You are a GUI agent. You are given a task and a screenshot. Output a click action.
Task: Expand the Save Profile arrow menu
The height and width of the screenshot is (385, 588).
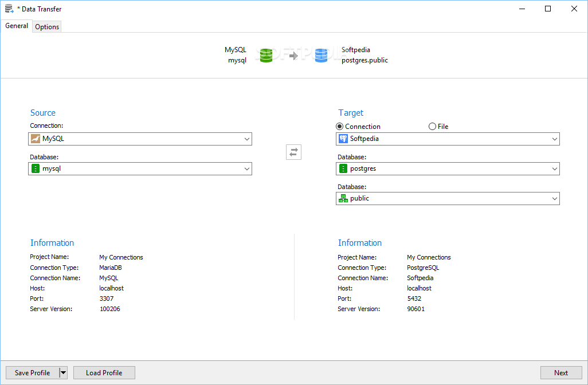[64, 372]
